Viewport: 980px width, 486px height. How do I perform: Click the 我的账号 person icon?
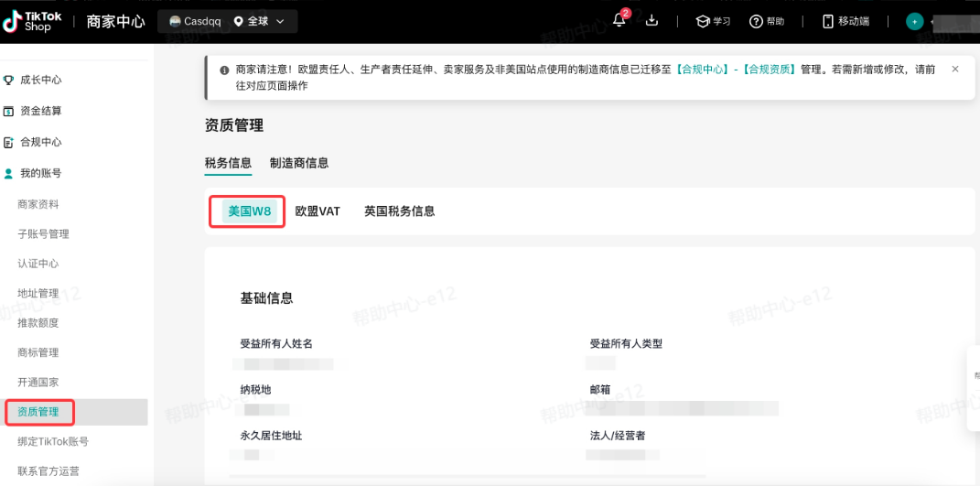(9, 173)
